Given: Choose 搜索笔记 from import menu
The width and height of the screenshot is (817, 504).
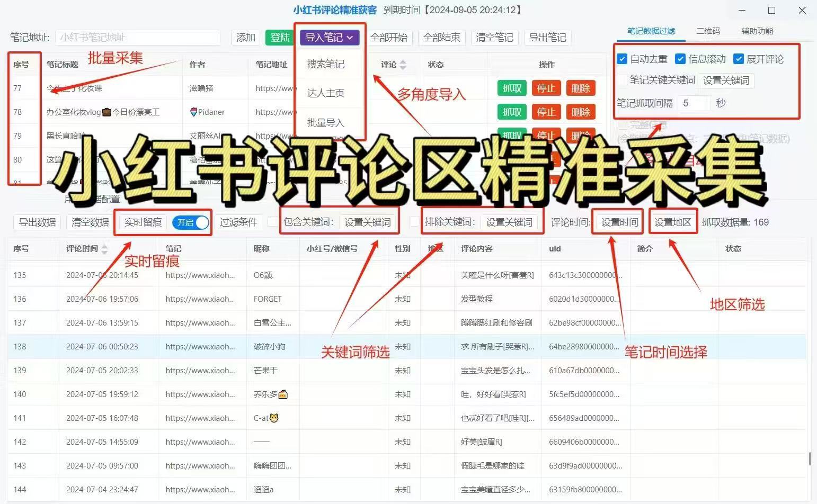Looking at the screenshot, I should click(326, 64).
